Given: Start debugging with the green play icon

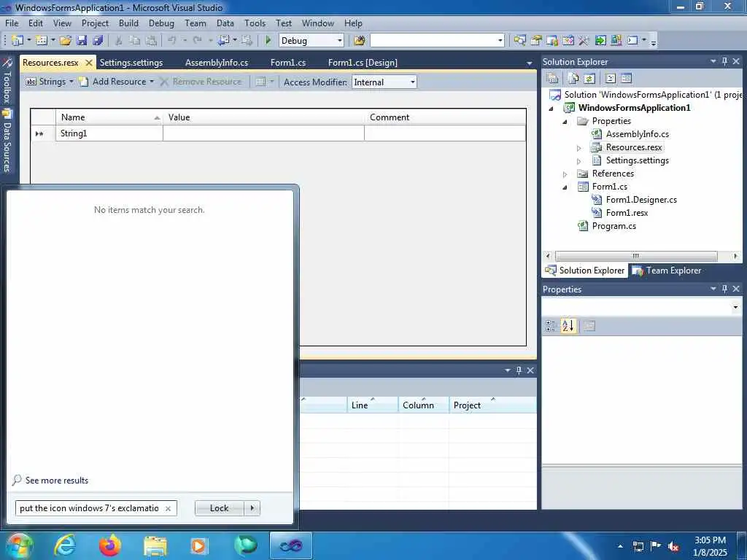Looking at the screenshot, I should click(x=268, y=41).
